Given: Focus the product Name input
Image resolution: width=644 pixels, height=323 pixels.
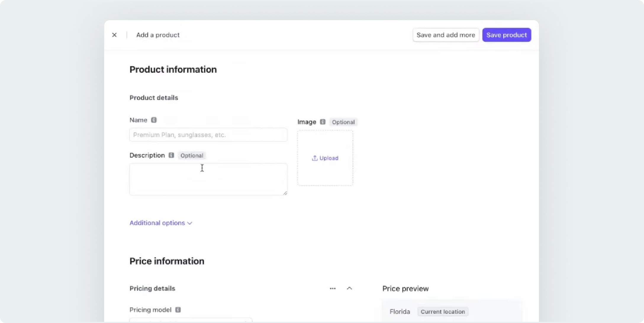Looking at the screenshot, I should coord(208,135).
